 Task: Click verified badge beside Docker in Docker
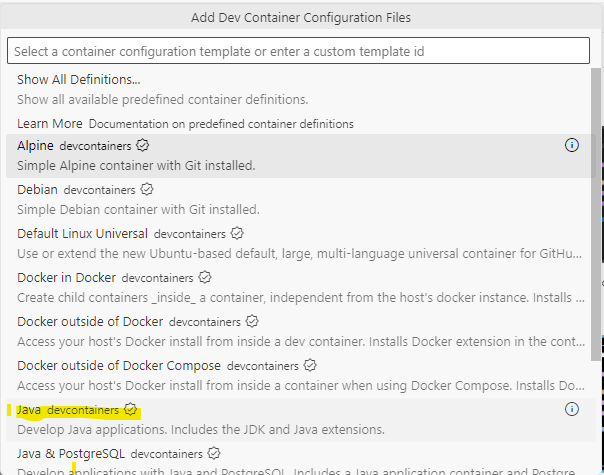click(x=205, y=277)
